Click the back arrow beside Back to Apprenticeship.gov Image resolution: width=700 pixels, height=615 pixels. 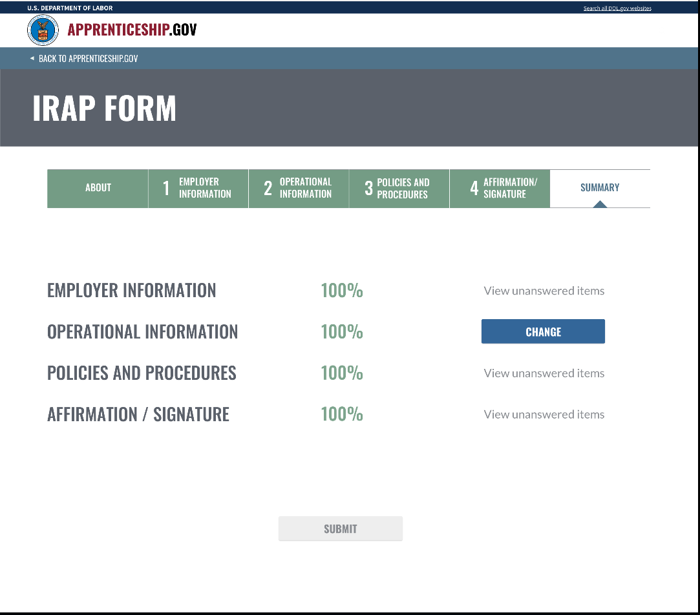pos(32,59)
